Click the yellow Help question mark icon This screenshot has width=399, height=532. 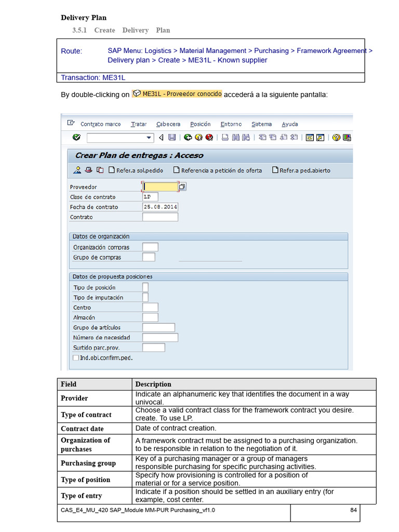(336, 137)
